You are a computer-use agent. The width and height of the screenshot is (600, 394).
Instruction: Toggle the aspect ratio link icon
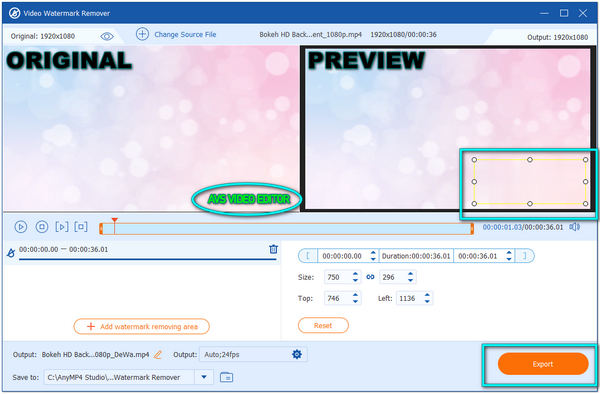tap(370, 277)
